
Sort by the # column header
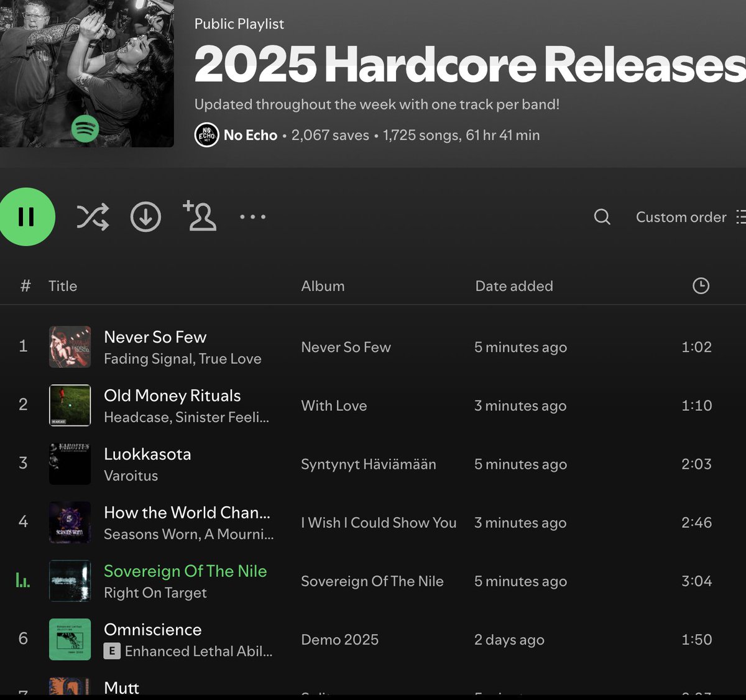tap(25, 286)
